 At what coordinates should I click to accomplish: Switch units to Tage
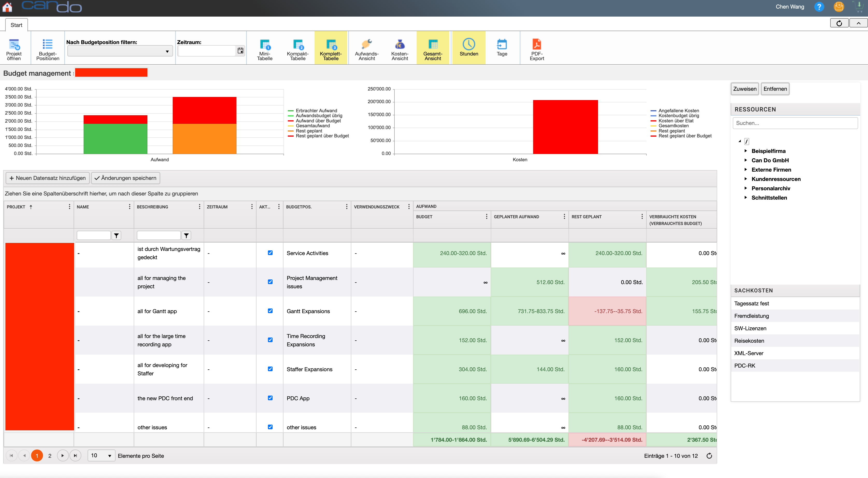click(x=502, y=47)
